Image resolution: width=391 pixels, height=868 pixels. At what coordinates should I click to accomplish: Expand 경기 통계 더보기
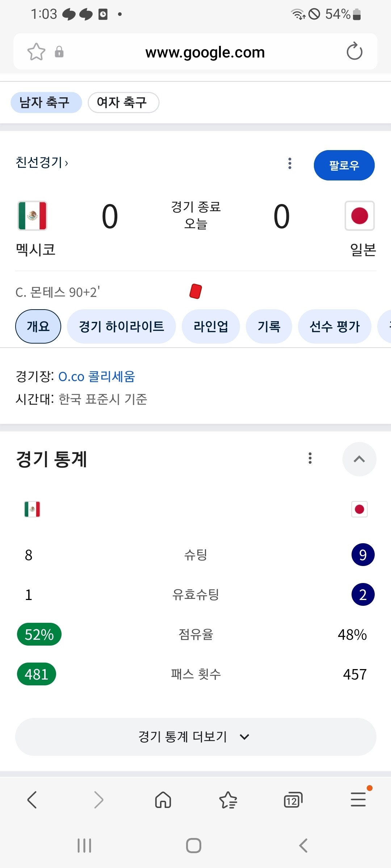pyautogui.click(x=195, y=737)
